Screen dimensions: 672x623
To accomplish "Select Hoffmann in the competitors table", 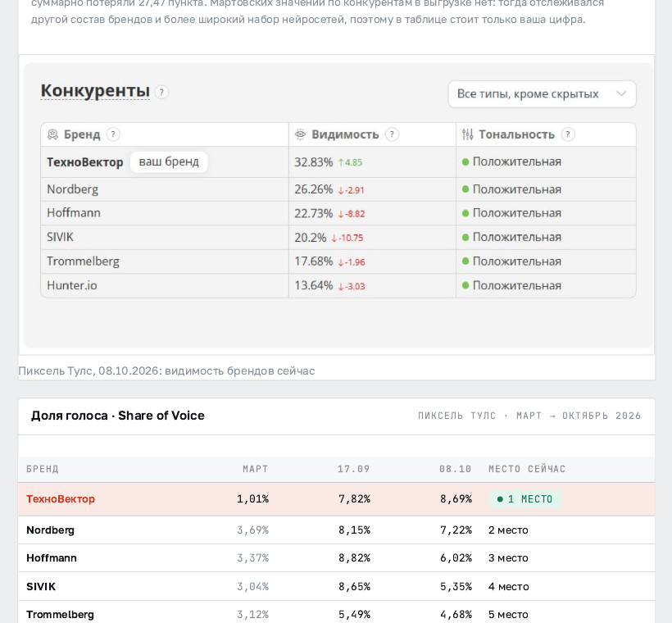I will [74, 213].
